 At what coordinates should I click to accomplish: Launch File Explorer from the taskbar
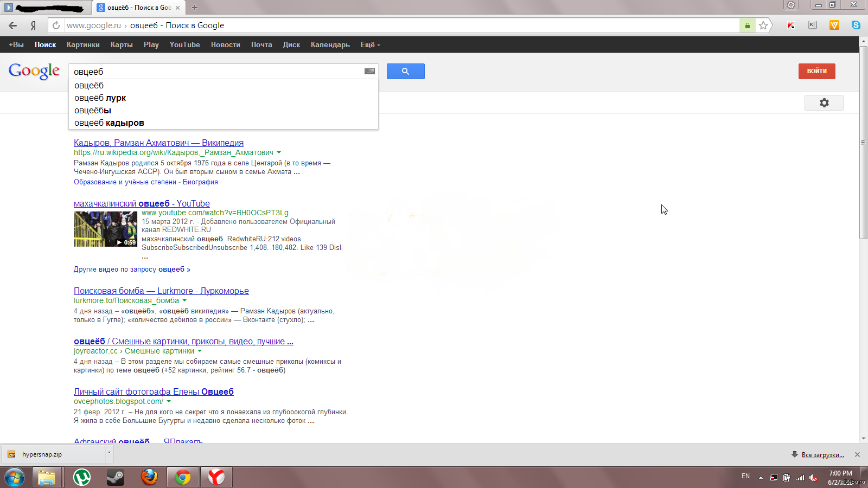tap(47, 478)
